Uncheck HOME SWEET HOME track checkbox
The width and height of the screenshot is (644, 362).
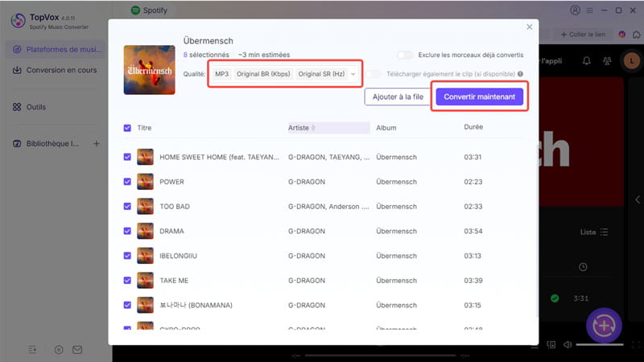pos(127,157)
